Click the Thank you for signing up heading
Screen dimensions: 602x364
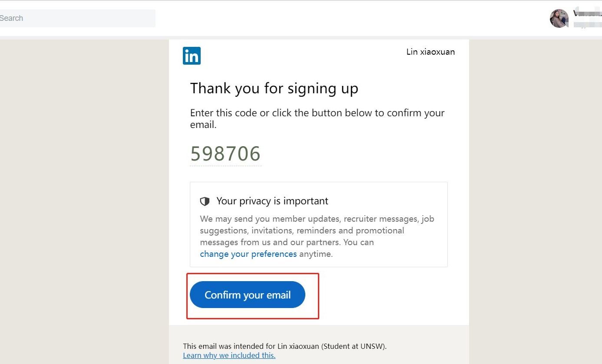click(274, 88)
